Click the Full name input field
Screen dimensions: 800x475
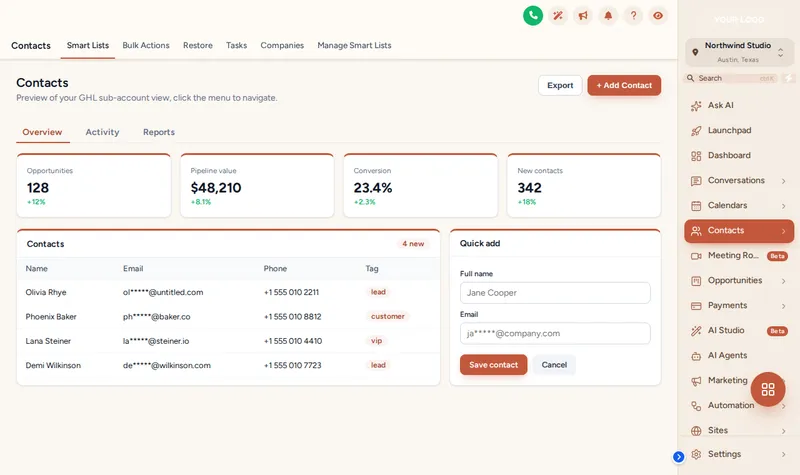pos(555,293)
